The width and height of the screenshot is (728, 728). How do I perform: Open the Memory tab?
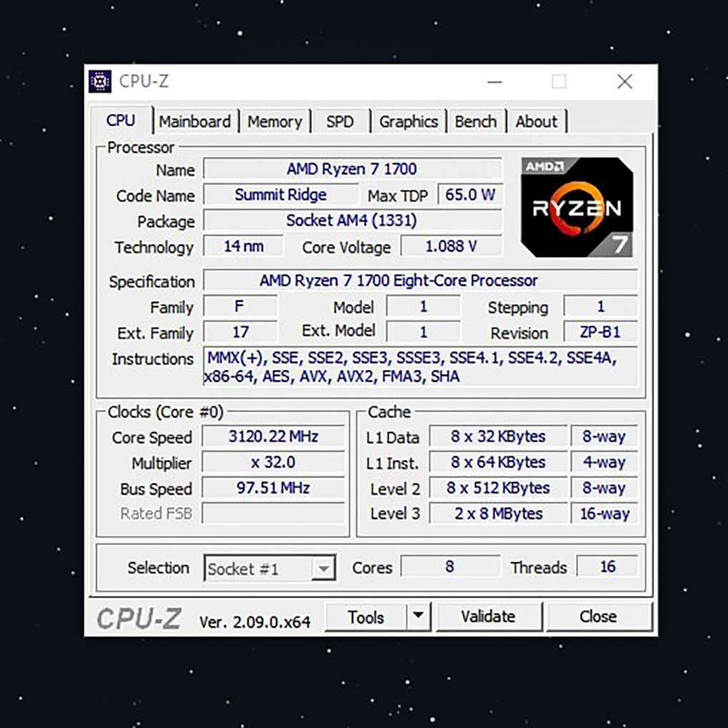click(x=275, y=122)
